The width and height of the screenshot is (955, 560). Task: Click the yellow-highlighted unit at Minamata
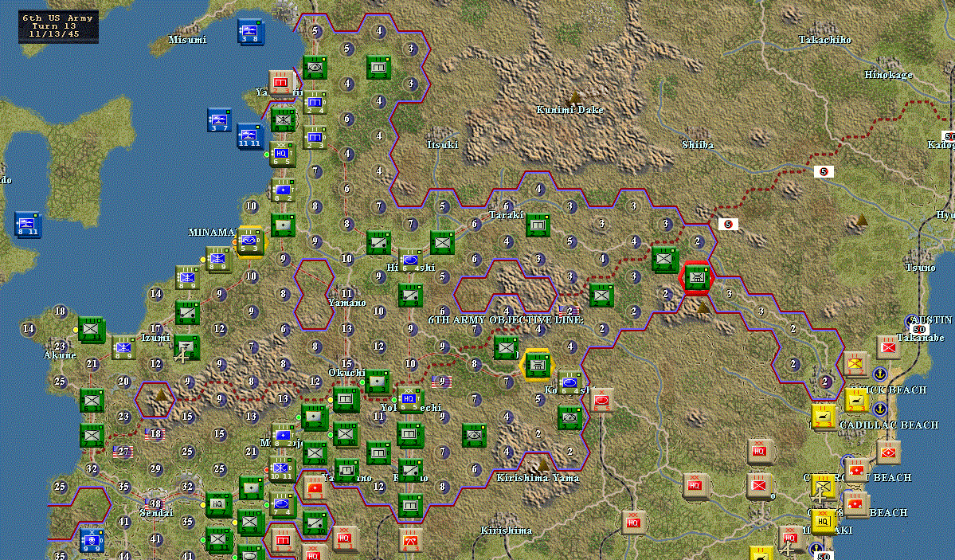(x=249, y=241)
